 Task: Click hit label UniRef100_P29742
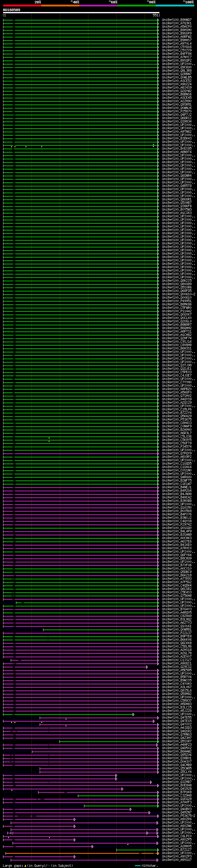[x=176, y=525]
